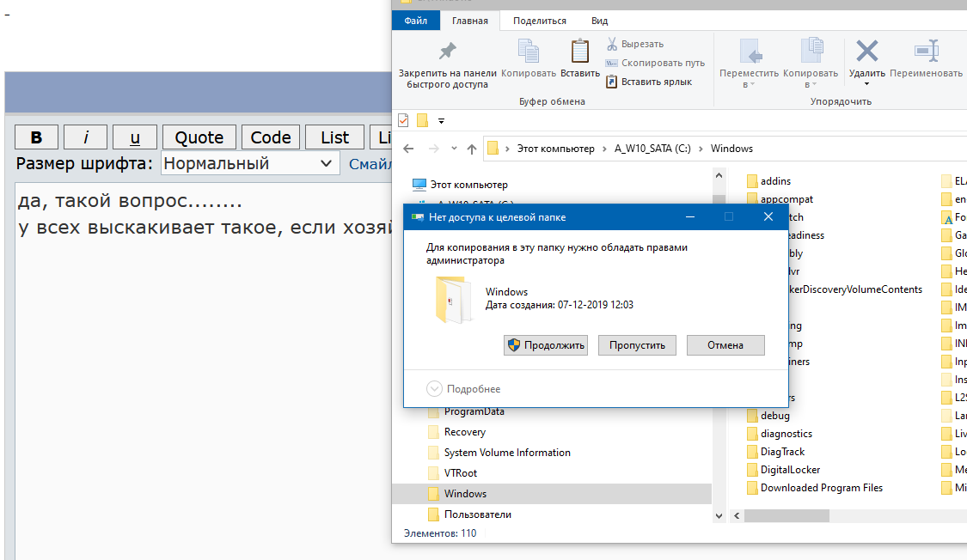Click the Windows folder icon in the dialog
The width and height of the screenshot is (967, 560).
(x=453, y=300)
